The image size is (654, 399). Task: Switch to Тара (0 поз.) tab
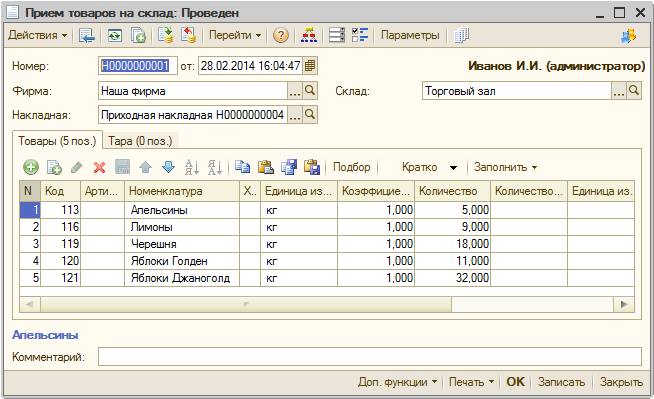click(x=140, y=141)
